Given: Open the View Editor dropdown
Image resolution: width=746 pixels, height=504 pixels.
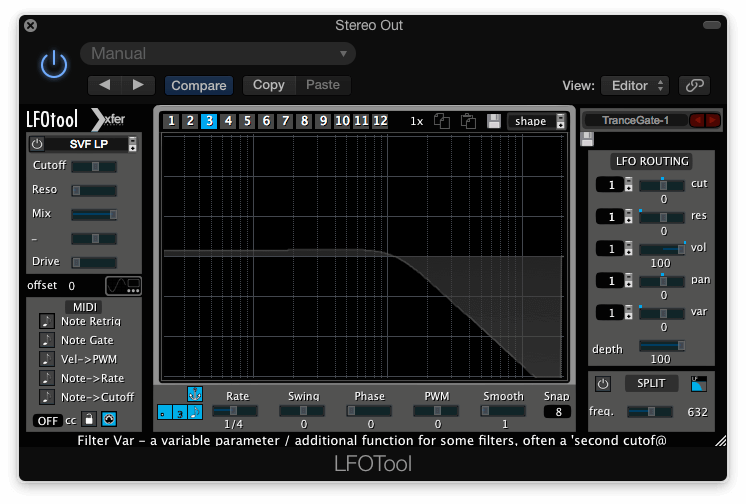Looking at the screenshot, I should tap(635, 86).
